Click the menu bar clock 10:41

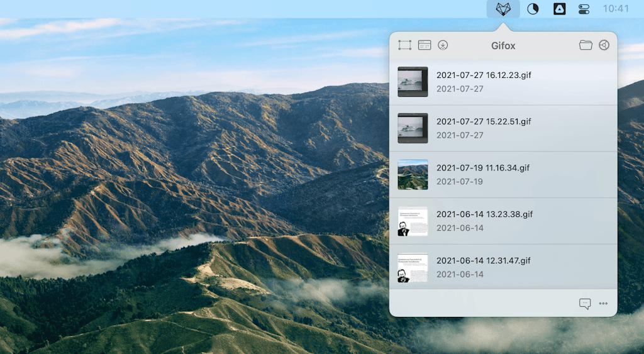615,9
